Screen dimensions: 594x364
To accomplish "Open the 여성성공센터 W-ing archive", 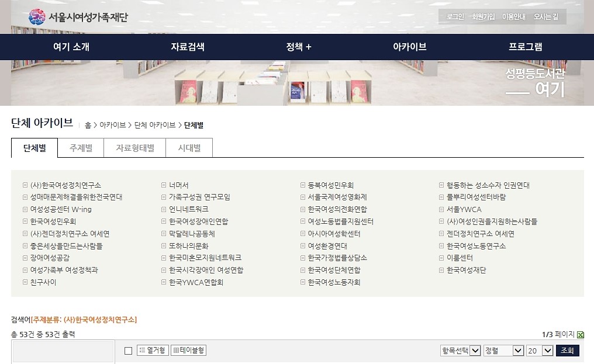I will coord(61,209).
